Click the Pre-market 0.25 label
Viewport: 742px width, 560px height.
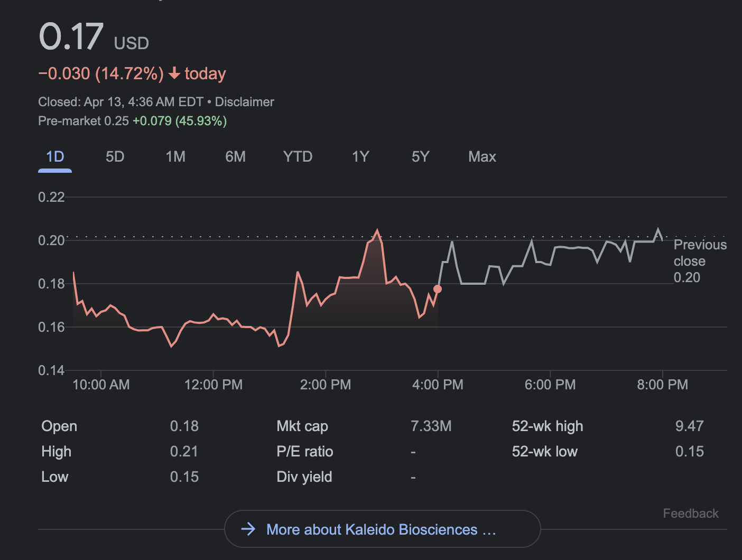coord(84,121)
